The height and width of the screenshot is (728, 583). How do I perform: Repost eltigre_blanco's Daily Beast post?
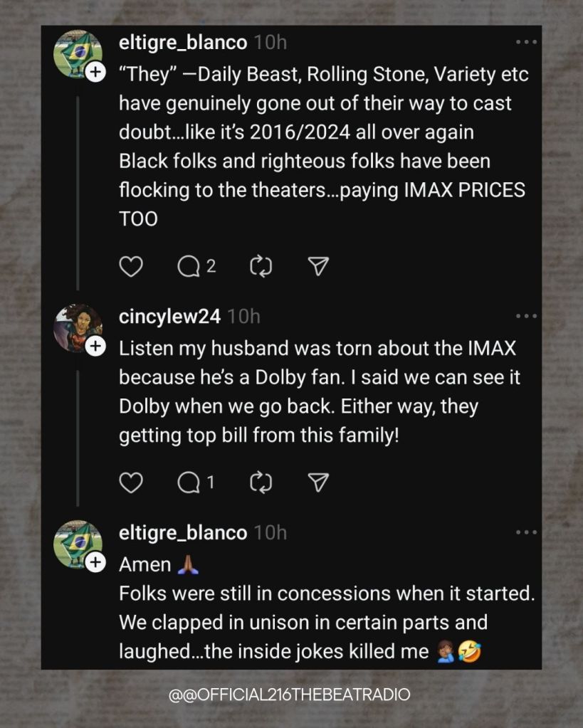(261, 266)
